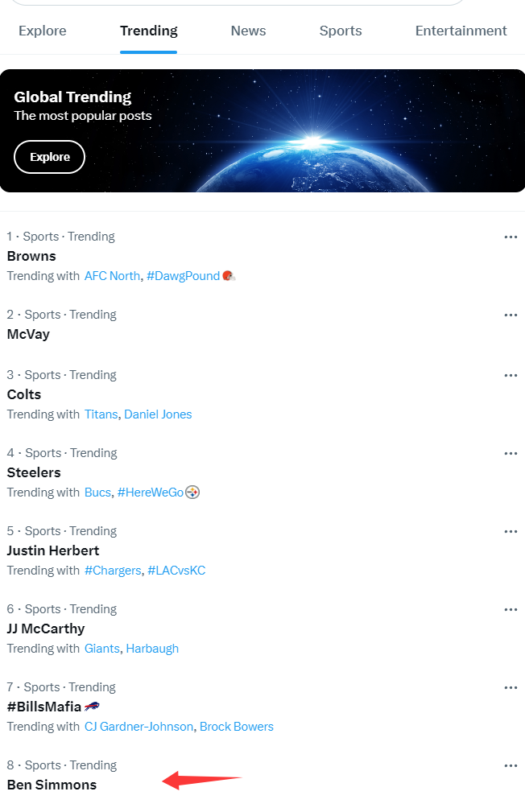
Task: Open the #DawgPound hashtag link
Action: click(x=184, y=276)
